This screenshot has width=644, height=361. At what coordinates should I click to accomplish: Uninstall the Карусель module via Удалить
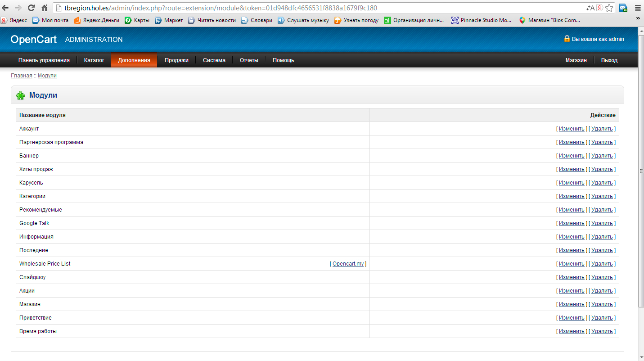tap(602, 183)
